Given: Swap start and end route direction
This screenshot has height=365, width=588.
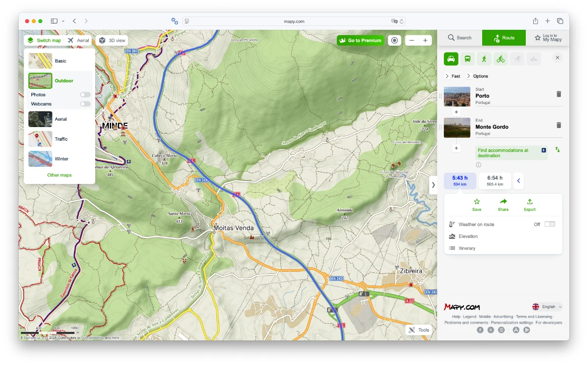Looking at the screenshot, I should pyautogui.click(x=558, y=150).
